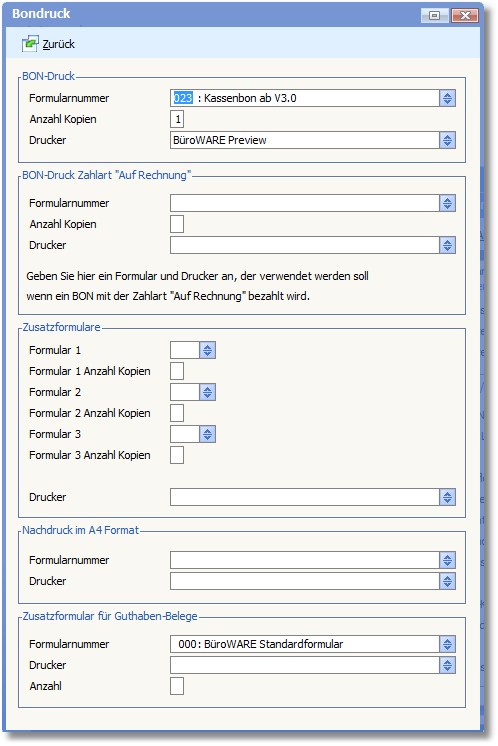
Task: Expand Zusatzformulare Drucker dropdown
Action: (x=447, y=497)
